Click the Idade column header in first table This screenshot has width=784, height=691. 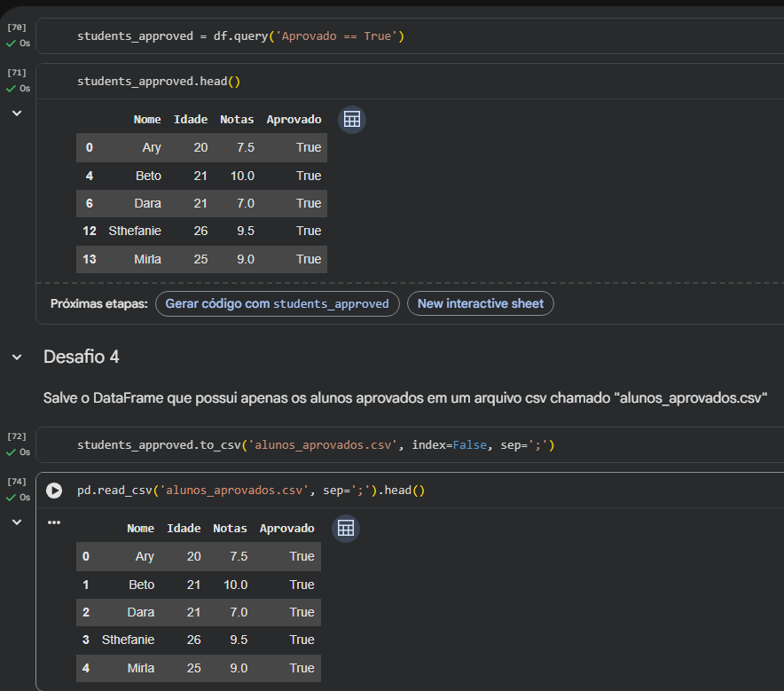click(191, 120)
